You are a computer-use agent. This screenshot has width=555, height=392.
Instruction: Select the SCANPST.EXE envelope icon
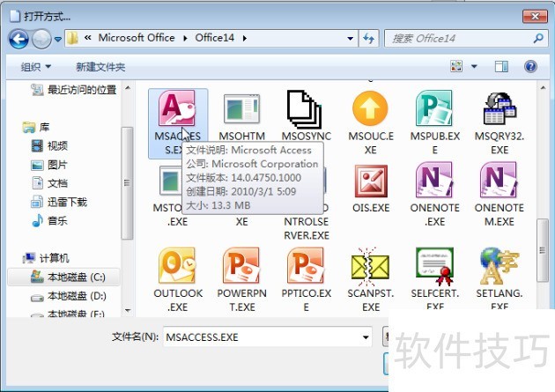click(x=370, y=266)
